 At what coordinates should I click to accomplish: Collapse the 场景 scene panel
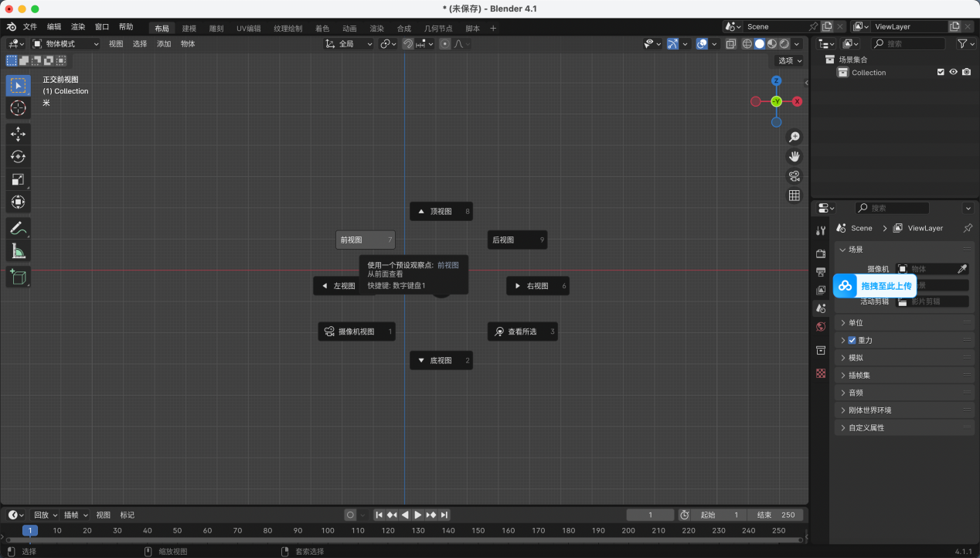(x=904, y=250)
